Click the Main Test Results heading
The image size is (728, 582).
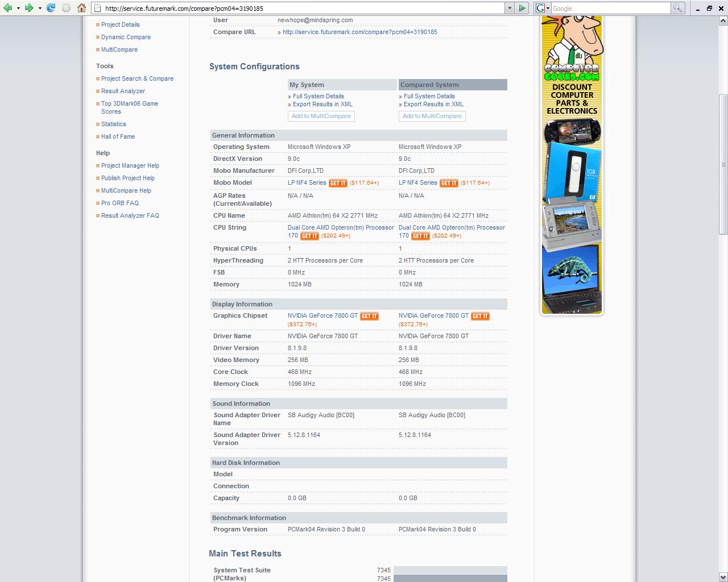click(245, 554)
